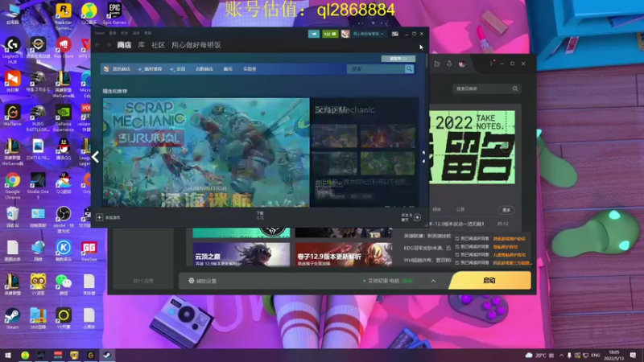Click the taskbar clock and date
The image size is (644, 362).
click(x=614, y=355)
